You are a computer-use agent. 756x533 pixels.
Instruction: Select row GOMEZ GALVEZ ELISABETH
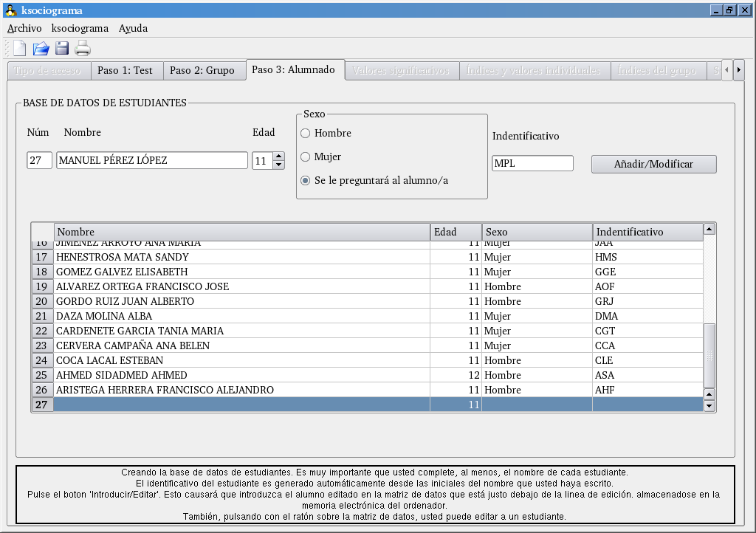click(x=368, y=272)
